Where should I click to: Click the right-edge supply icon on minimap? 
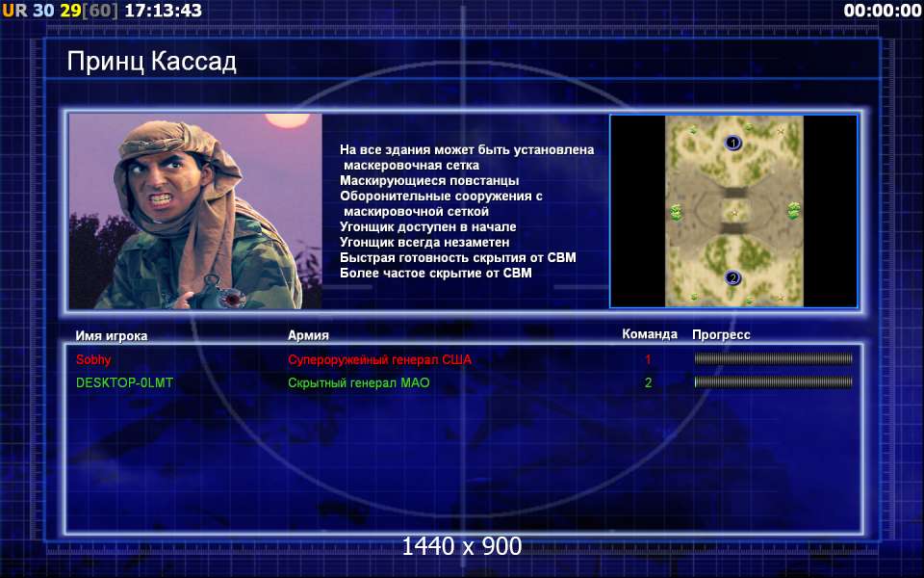coord(794,211)
